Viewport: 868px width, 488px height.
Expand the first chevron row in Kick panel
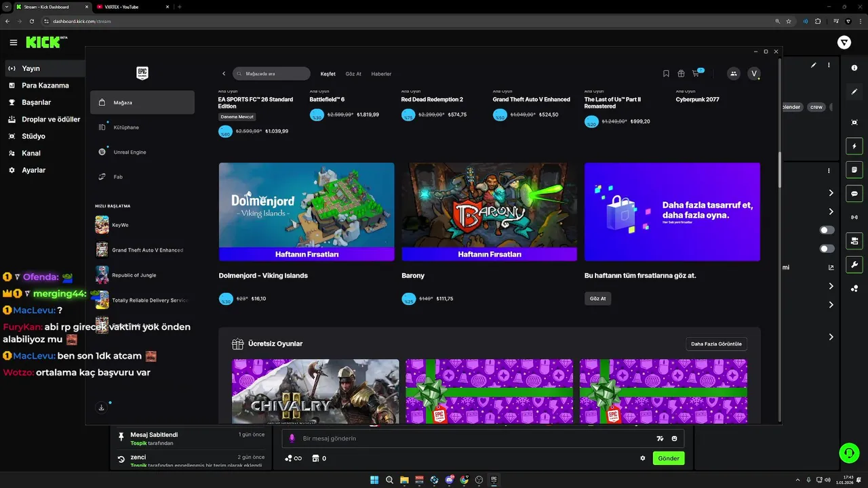tap(831, 193)
